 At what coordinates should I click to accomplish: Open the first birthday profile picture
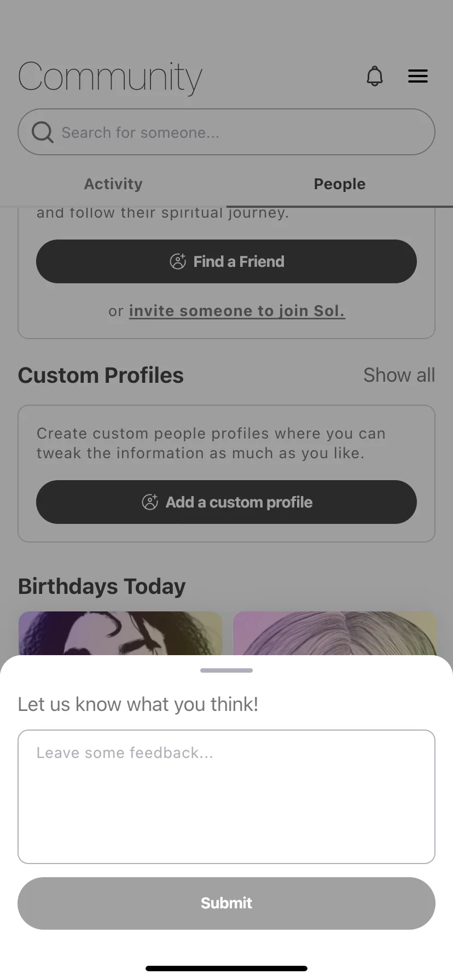(x=120, y=633)
